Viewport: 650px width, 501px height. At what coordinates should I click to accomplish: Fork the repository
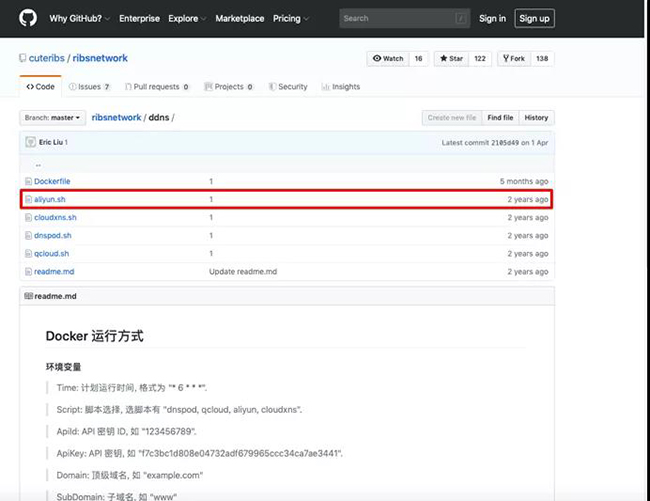(514, 58)
